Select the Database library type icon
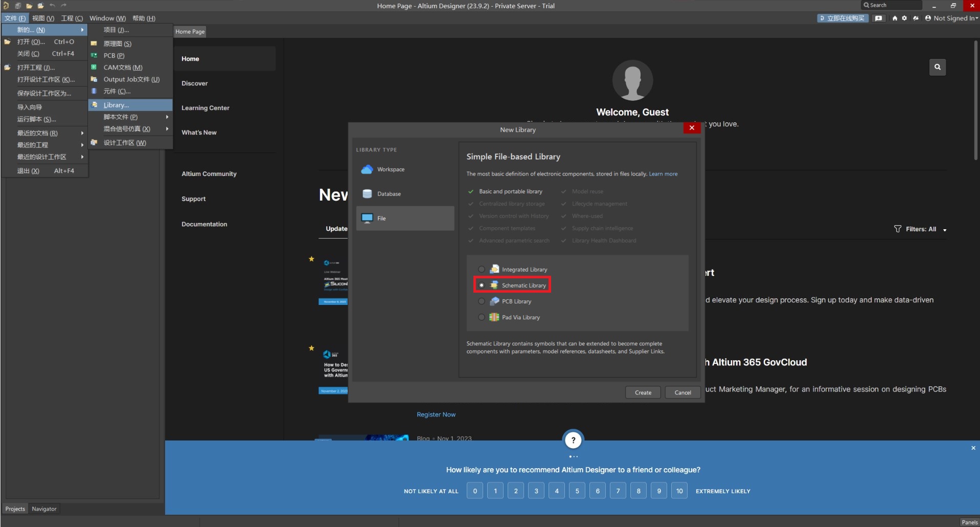This screenshot has height=527, width=980. click(x=367, y=194)
